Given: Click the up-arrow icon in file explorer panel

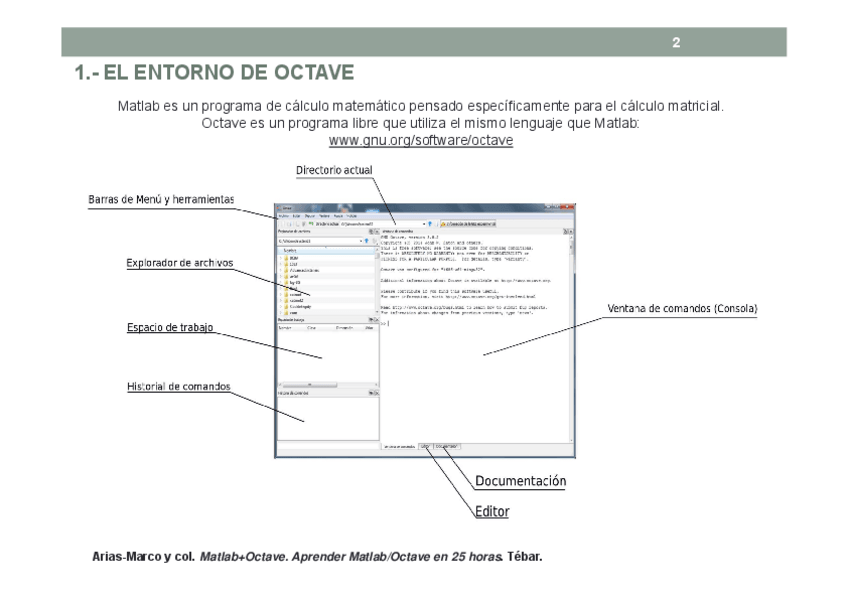Looking at the screenshot, I should pos(367,241).
